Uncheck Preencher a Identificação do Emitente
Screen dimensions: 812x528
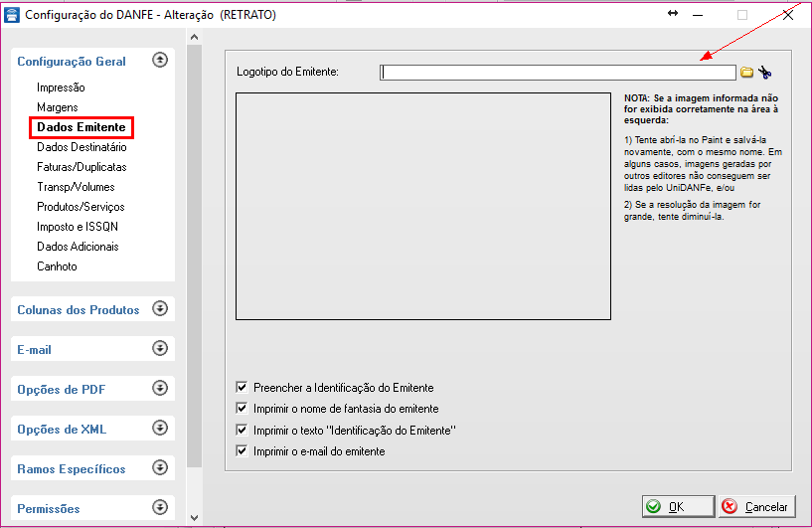(x=242, y=388)
